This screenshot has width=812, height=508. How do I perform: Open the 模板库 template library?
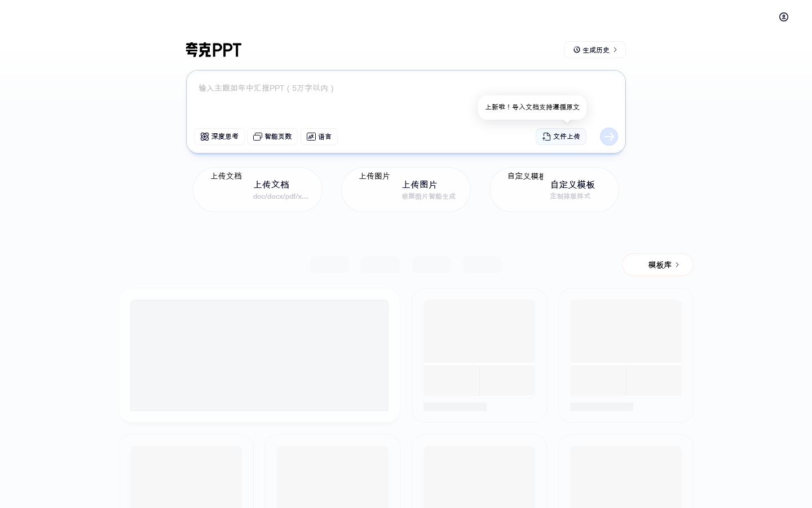pos(657,265)
